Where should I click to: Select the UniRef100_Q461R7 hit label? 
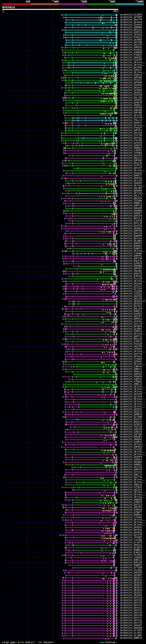pyautogui.click(x=131, y=625)
